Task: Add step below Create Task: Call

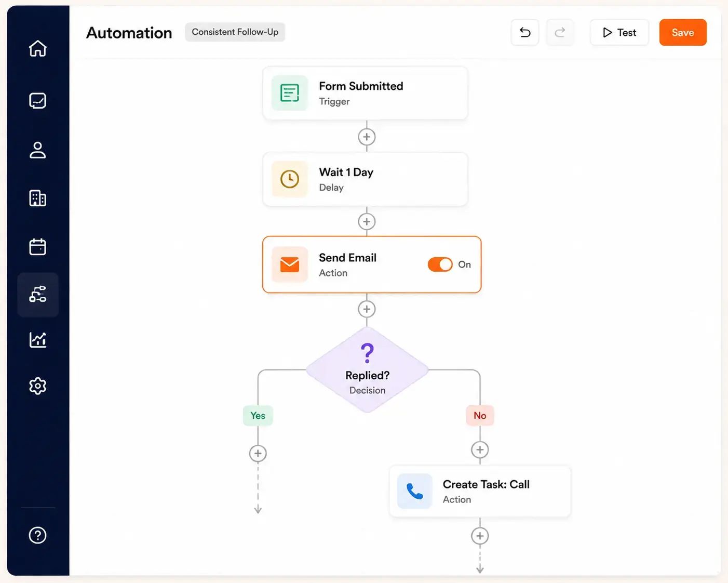Action: [480, 536]
